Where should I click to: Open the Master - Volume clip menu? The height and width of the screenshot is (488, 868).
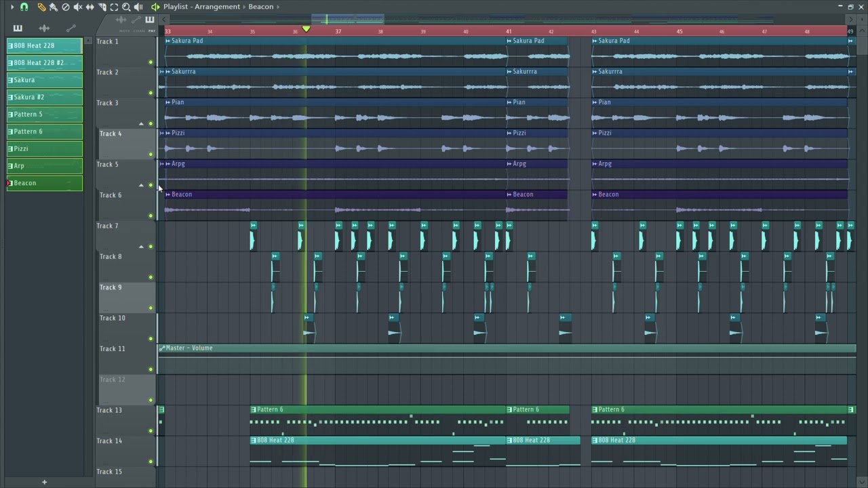click(x=162, y=348)
